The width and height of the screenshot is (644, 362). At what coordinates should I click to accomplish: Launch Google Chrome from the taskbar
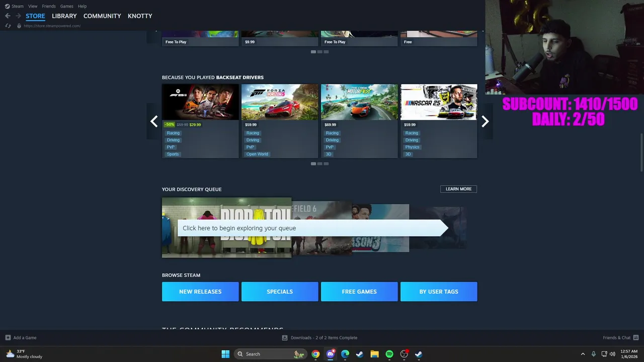315,354
